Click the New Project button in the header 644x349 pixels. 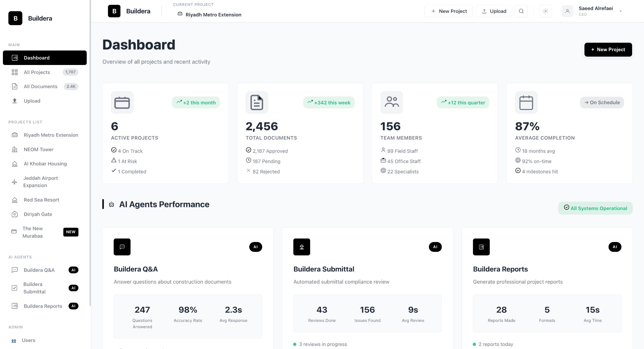click(449, 11)
